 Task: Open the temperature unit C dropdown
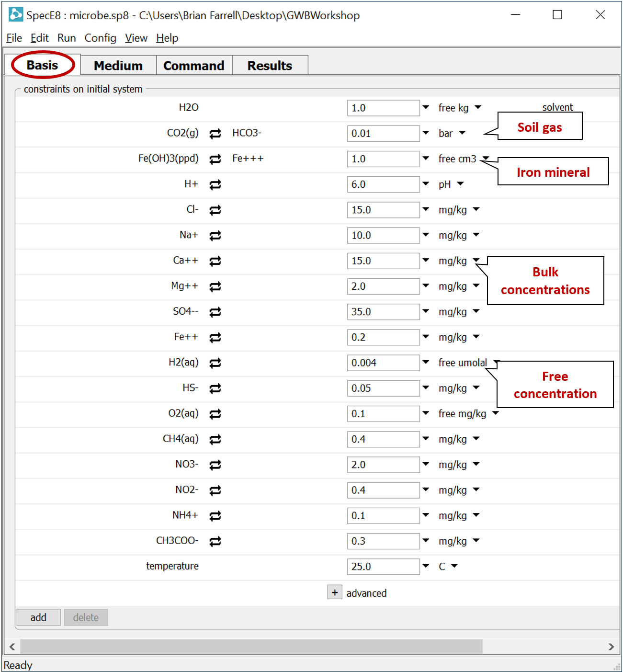point(454,566)
